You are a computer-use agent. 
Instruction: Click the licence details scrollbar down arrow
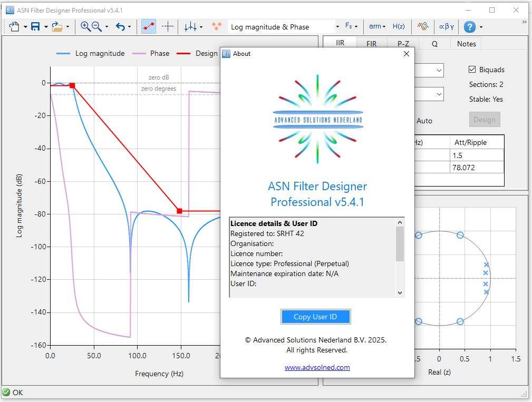point(400,292)
